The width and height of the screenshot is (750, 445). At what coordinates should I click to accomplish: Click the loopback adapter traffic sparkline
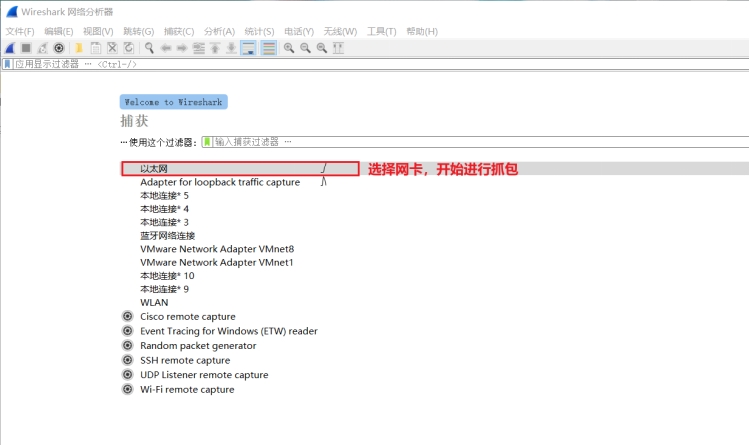point(324,182)
